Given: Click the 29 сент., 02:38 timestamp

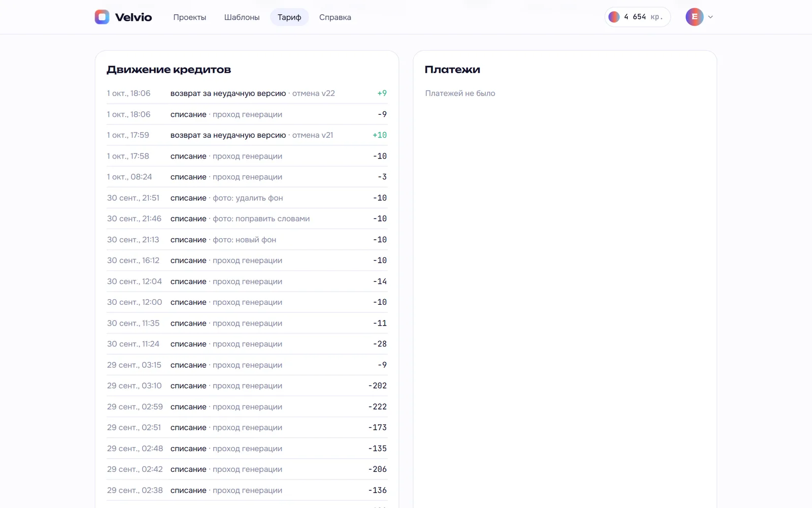Looking at the screenshot, I should (x=135, y=490).
